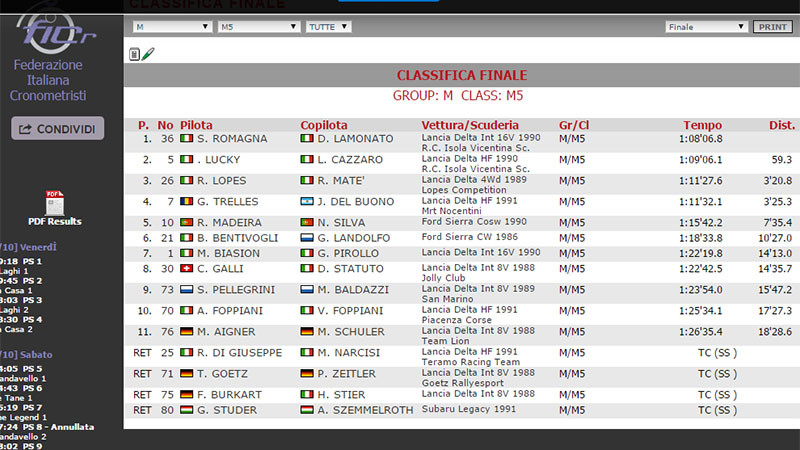Click the Federazione Italiana Cronometristi text
This screenshot has width=800, height=450.
pos(48,80)
